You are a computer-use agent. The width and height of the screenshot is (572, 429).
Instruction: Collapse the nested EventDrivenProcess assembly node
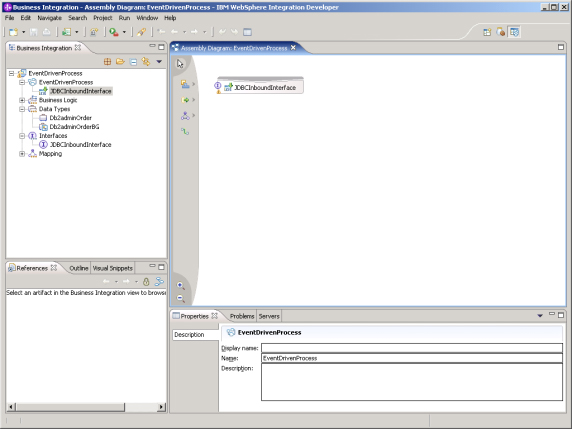(x=22, y=82)
